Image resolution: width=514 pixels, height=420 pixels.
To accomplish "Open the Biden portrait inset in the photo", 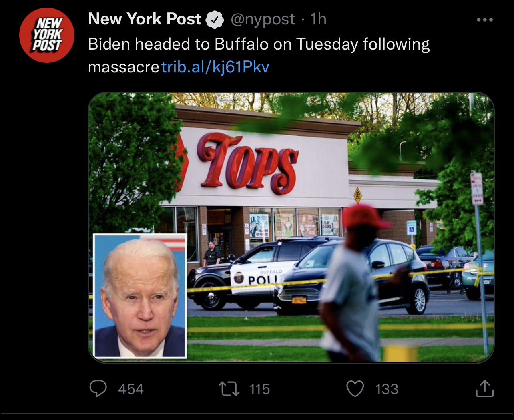I will (140, 296).
